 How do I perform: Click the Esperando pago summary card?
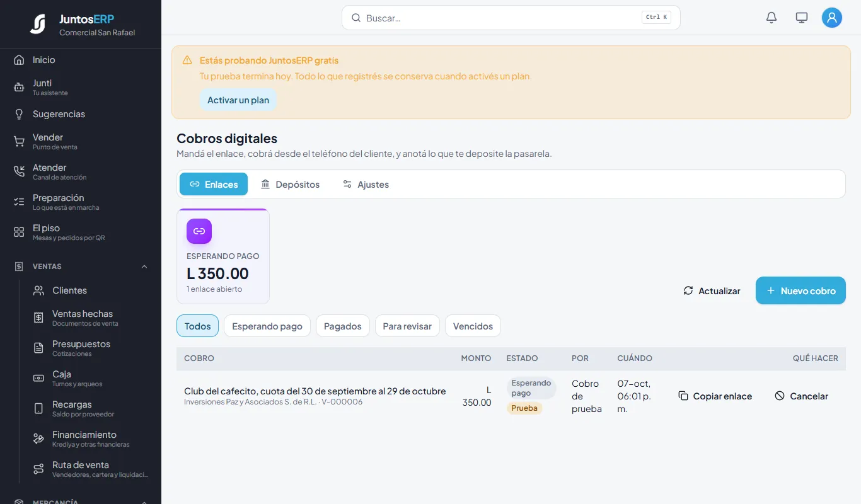pos(223,256)
